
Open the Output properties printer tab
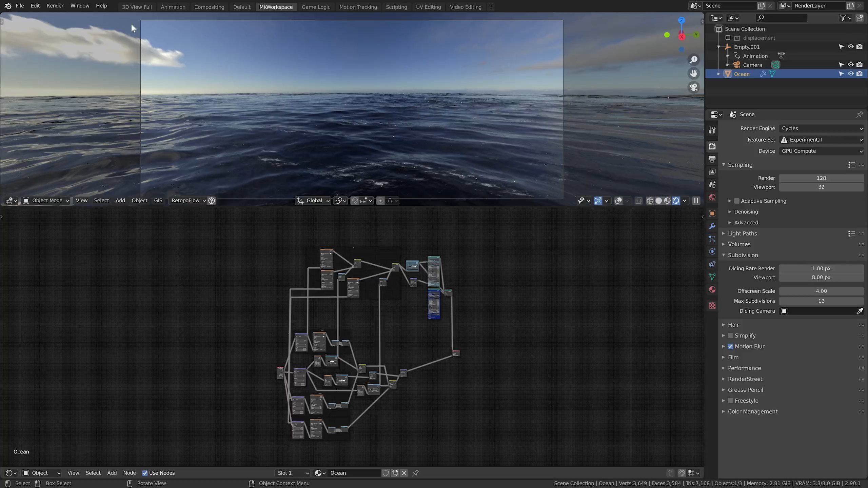(712, 159)
